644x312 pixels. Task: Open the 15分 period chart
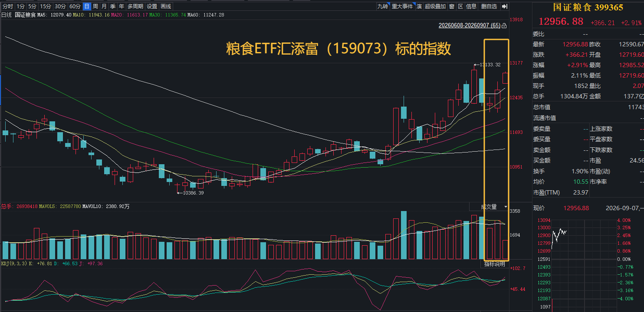[45, 6]
